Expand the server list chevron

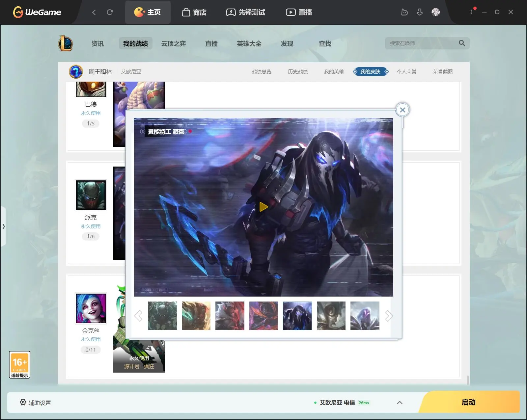click(400, 403)
